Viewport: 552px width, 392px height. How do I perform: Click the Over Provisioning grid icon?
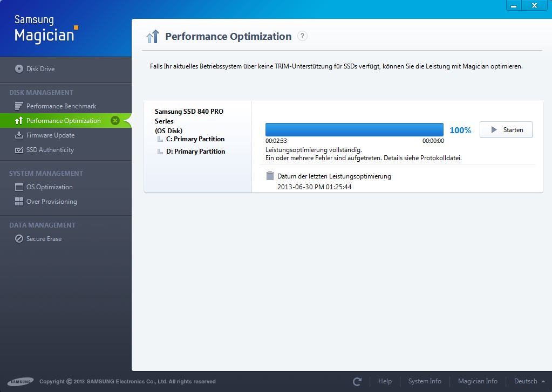(19, 202)
